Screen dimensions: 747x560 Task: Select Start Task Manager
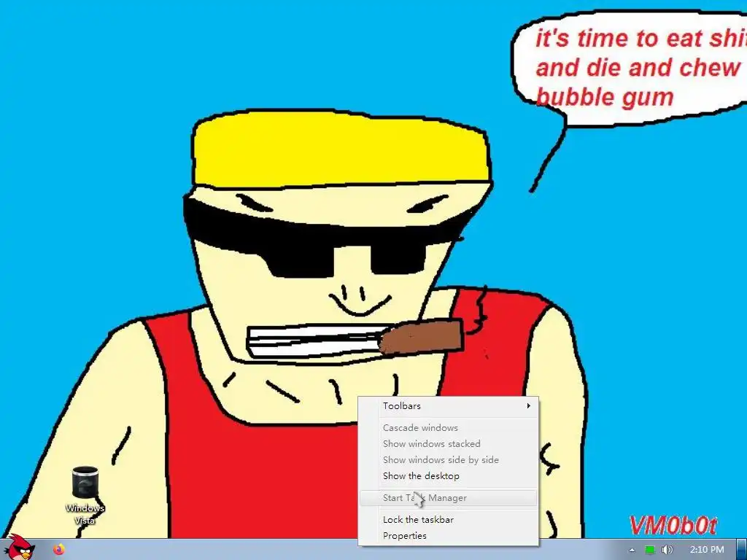(449, 498)
